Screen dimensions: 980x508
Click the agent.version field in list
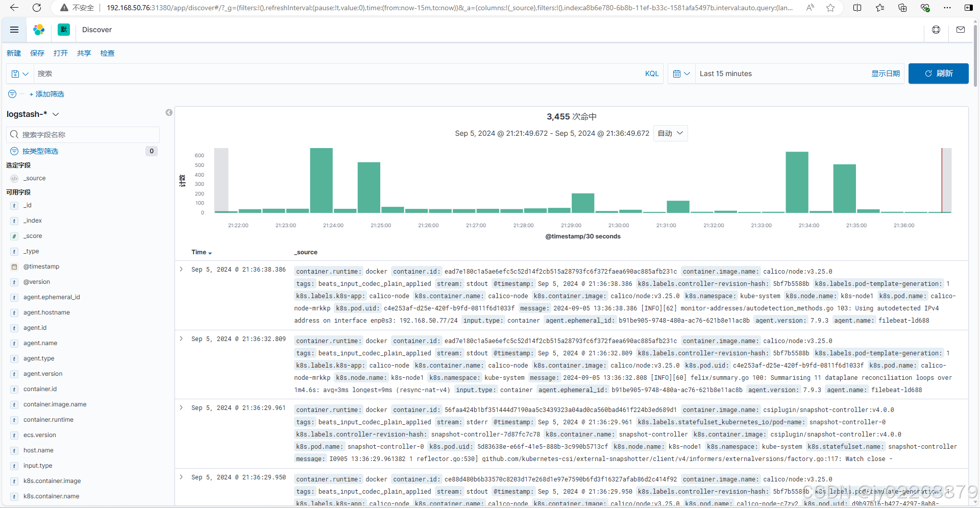coord(43,374)
